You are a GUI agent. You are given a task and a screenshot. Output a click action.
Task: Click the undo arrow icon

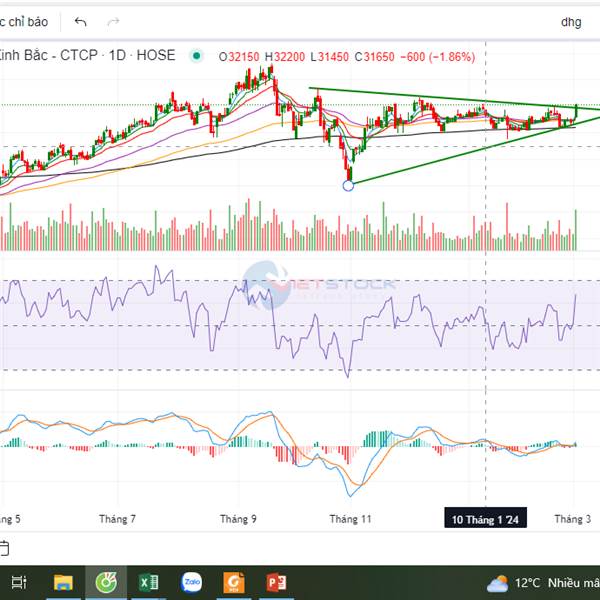tap(80, 22)
